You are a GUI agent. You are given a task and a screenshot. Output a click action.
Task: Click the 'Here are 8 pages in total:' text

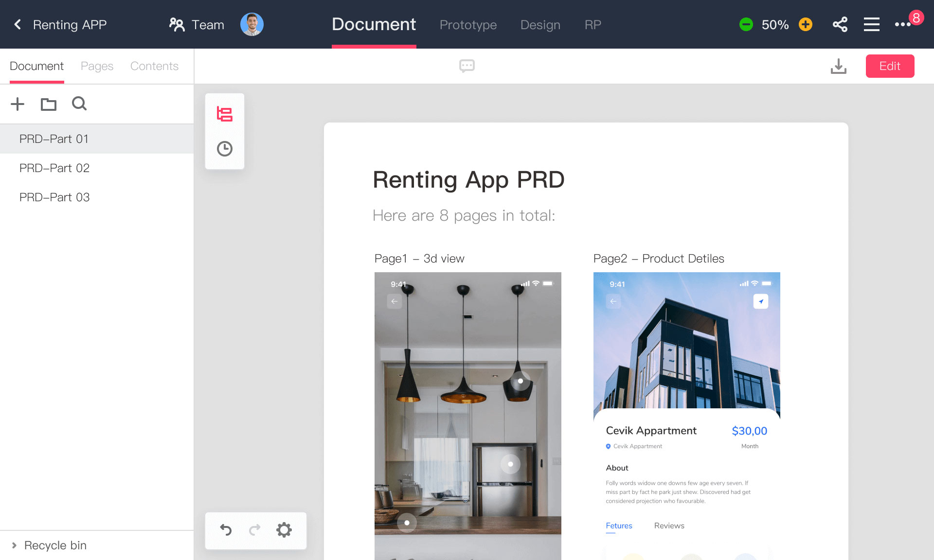tap(464, 215)
